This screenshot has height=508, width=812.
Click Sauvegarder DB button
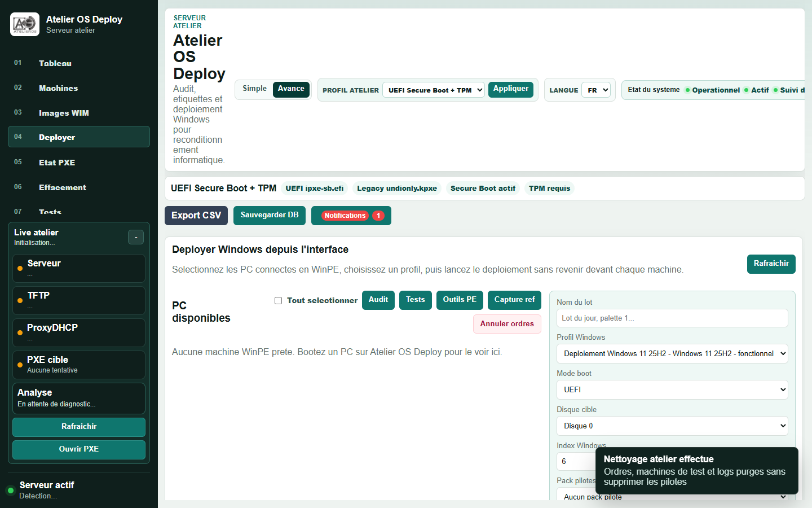(x=270, y=216)
